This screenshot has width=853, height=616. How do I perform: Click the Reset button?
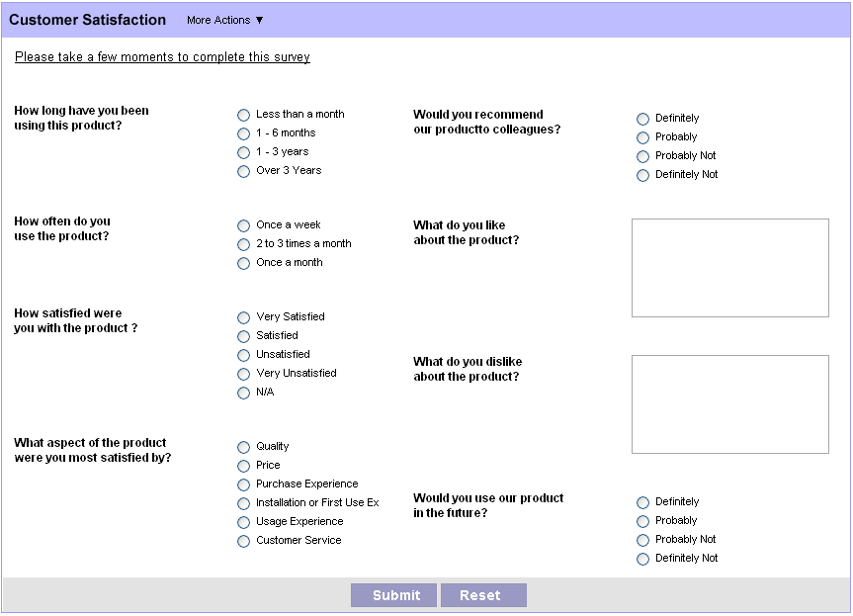coord(483,595)
